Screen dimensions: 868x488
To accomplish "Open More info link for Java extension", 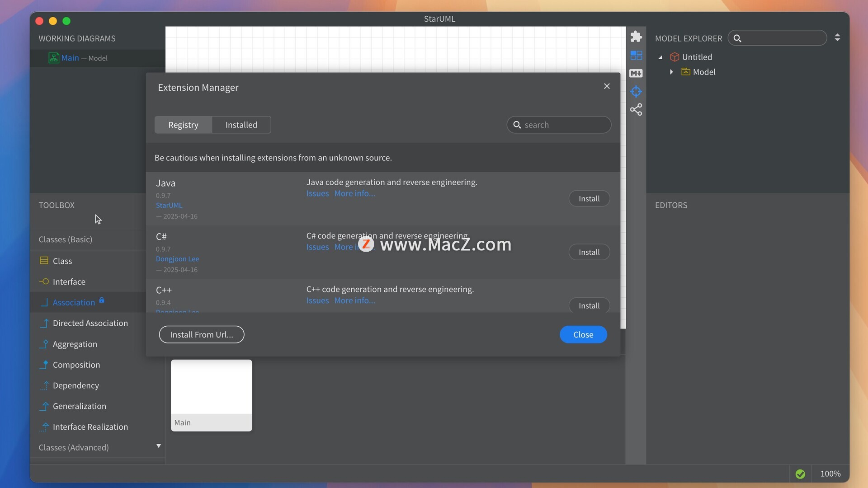I will click(354, 193).
